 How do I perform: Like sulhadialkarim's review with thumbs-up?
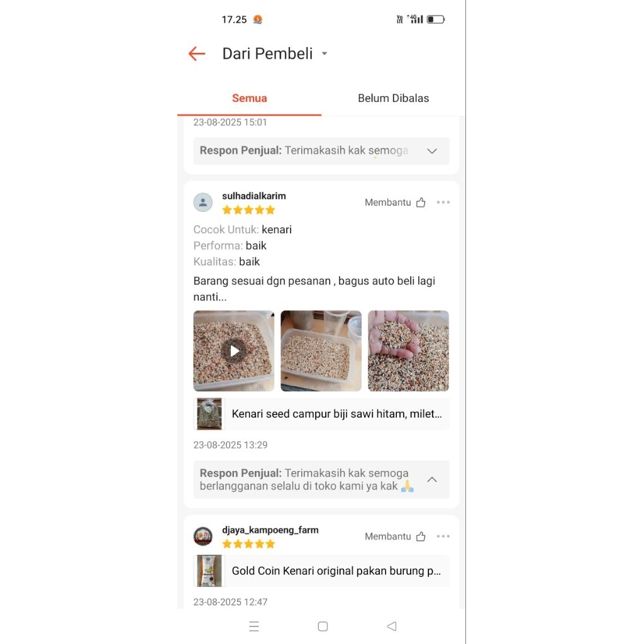[421, 202]
